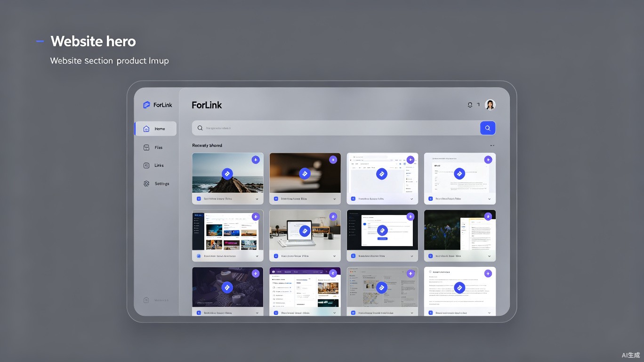Click the footer file icon on white app-screenshot card
Viewport: 644px width, 362px height.
[353, 199]
